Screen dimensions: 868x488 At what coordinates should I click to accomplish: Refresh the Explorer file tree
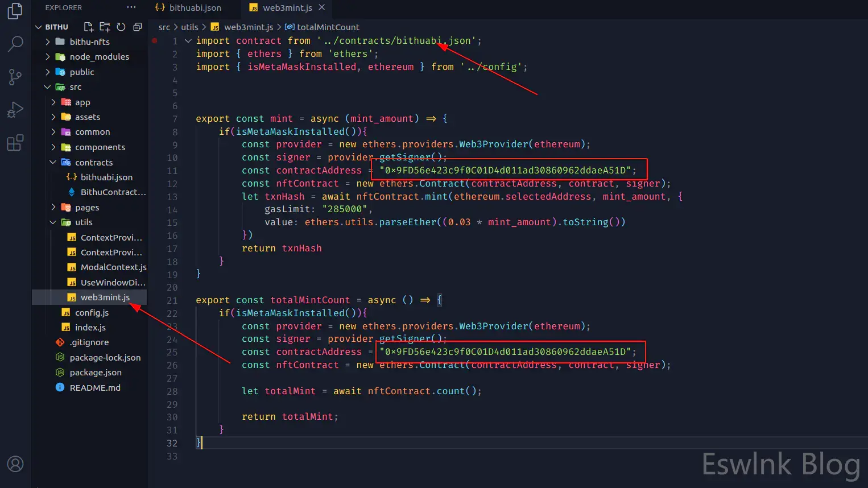click(121, 27)
